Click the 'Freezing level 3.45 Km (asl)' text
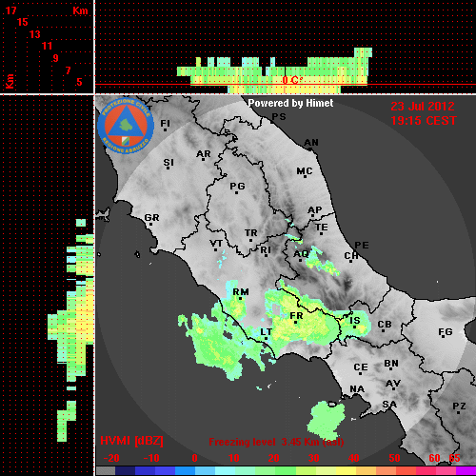This screenshot has height=476, width=476. [x=276, y=442]
